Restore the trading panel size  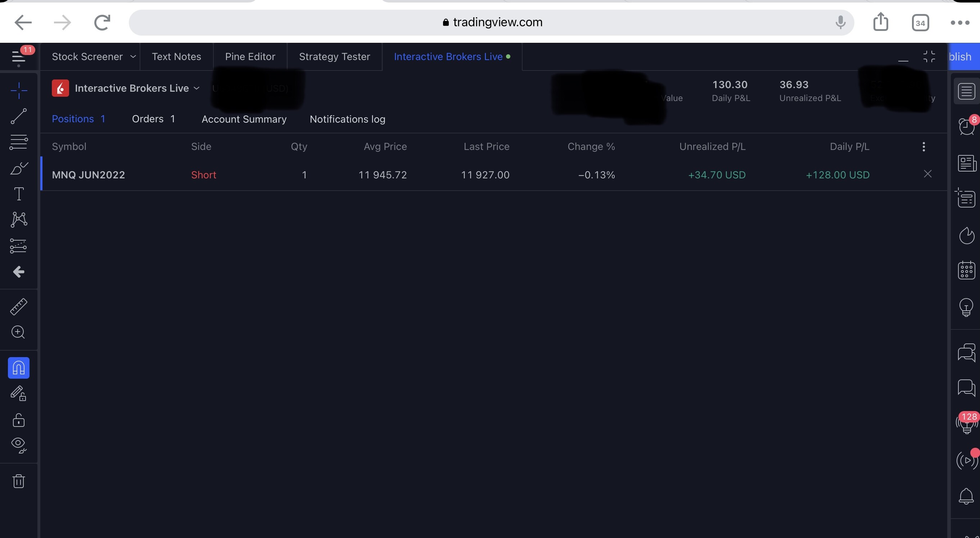point(929,57)
